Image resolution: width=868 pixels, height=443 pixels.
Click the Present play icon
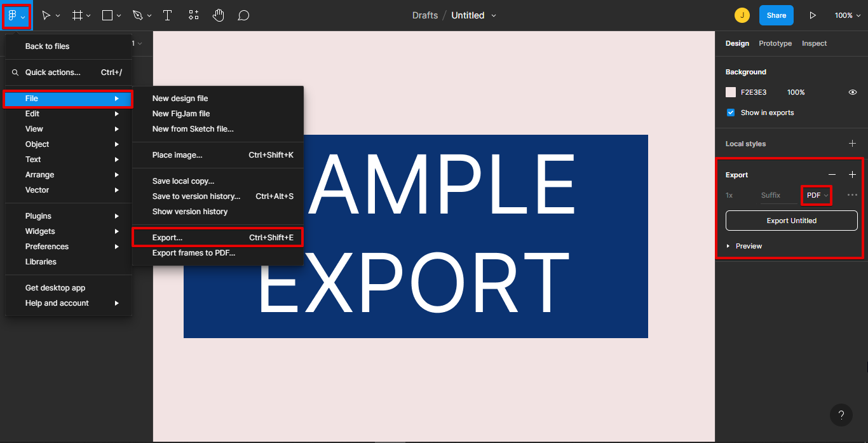click(x=813, y=15)
